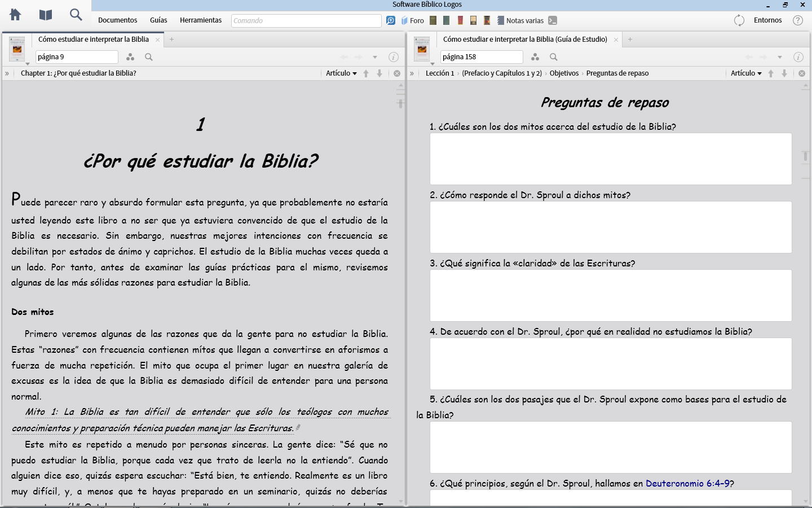Go to the Home page icon

[x=15, y=15]
